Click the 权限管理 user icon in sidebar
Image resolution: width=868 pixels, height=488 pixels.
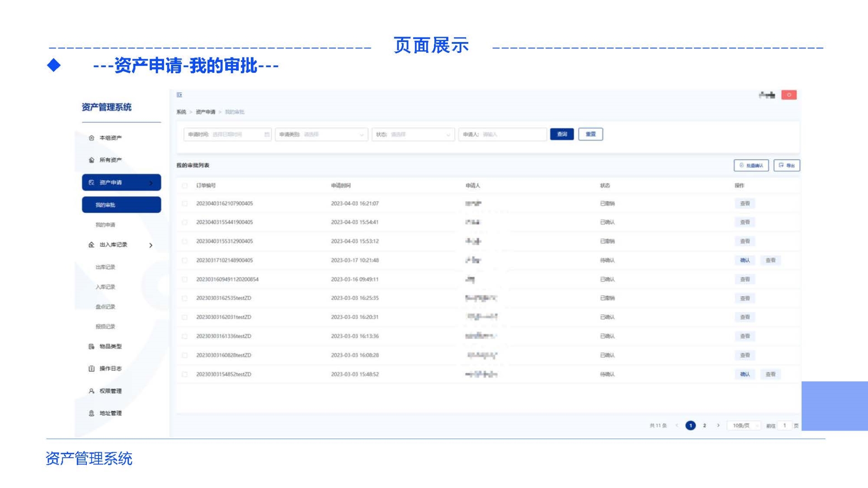point(92,391)
